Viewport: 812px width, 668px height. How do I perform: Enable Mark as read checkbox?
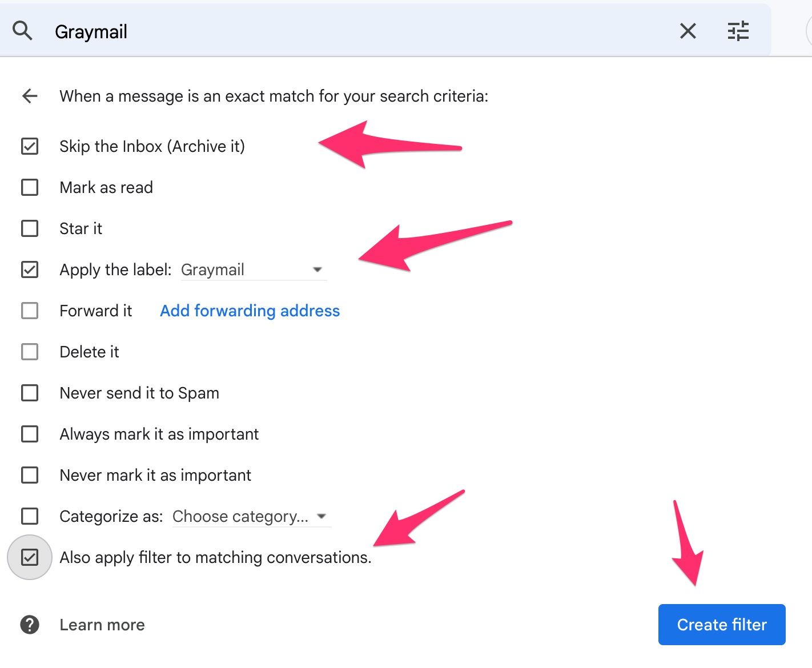click(30, 187)
